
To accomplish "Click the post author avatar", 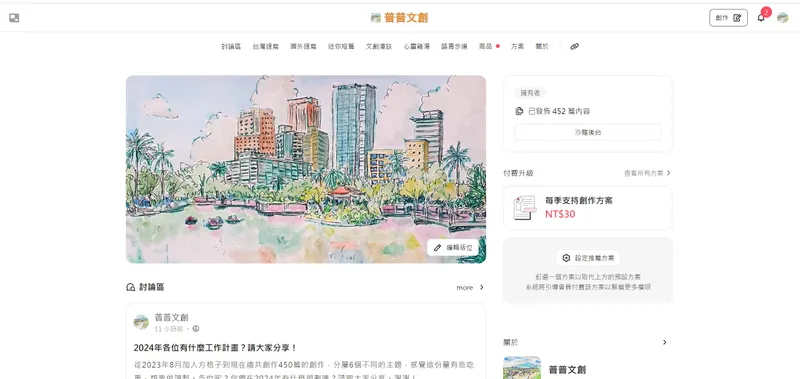I will coord(141,322).
